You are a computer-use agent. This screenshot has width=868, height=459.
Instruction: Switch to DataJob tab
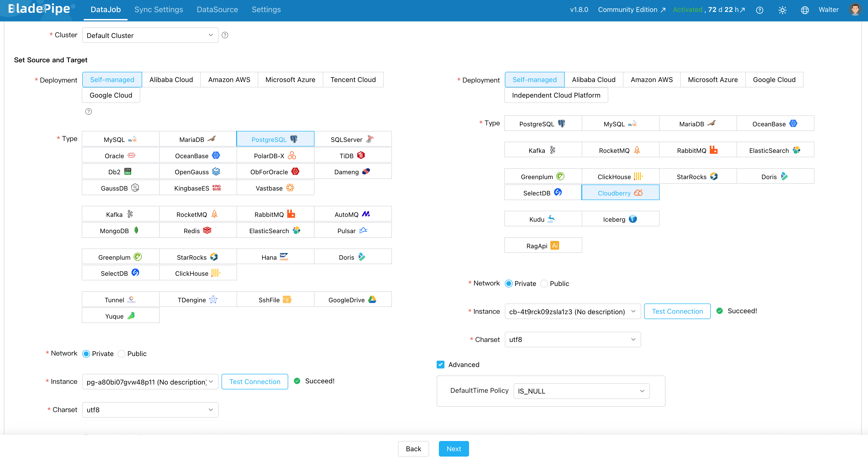(105, 10)
